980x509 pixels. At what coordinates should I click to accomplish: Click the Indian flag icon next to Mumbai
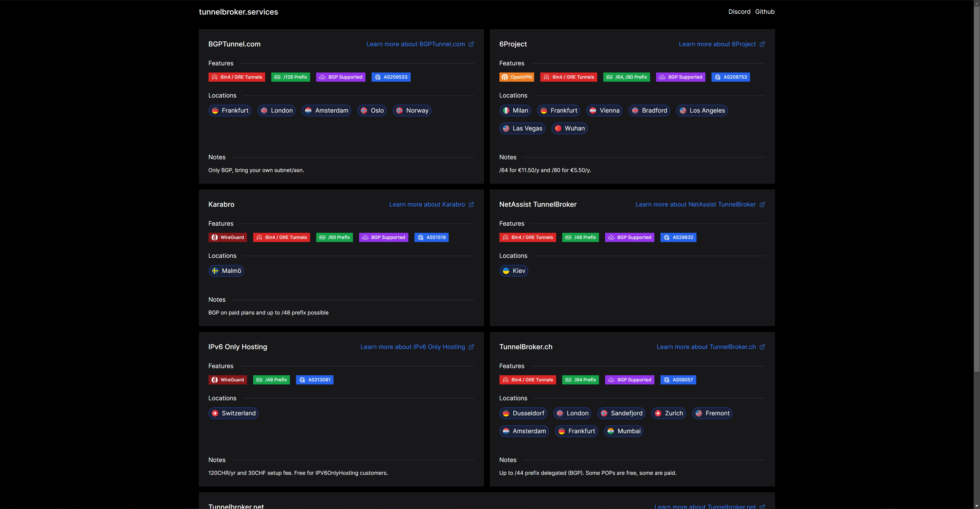611,431
